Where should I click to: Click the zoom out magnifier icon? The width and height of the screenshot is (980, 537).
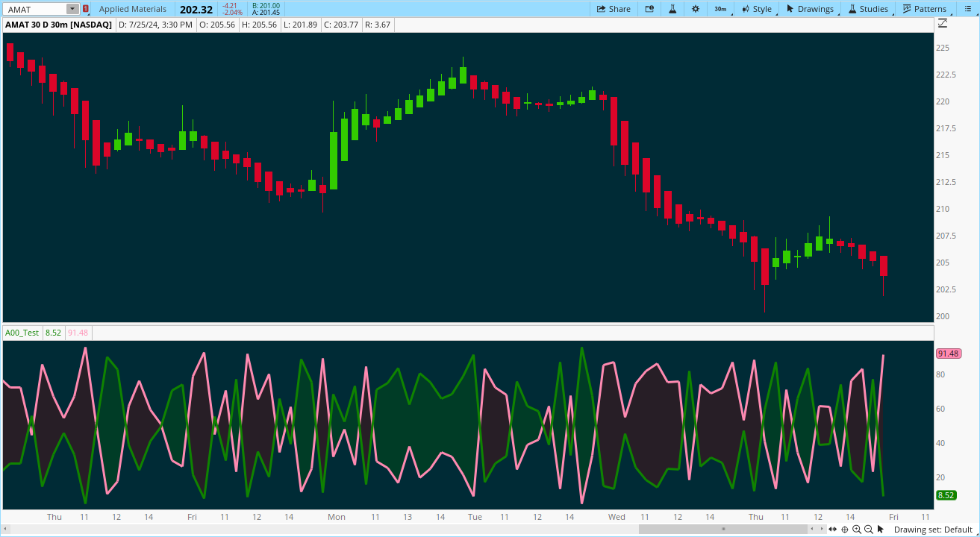[x=868, y=529]
